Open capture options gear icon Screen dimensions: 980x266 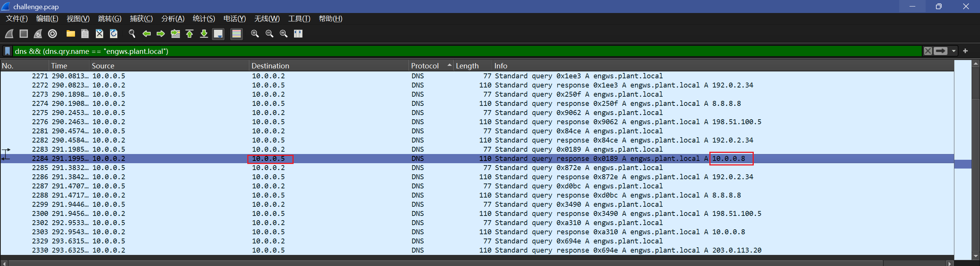click(52, 34)
